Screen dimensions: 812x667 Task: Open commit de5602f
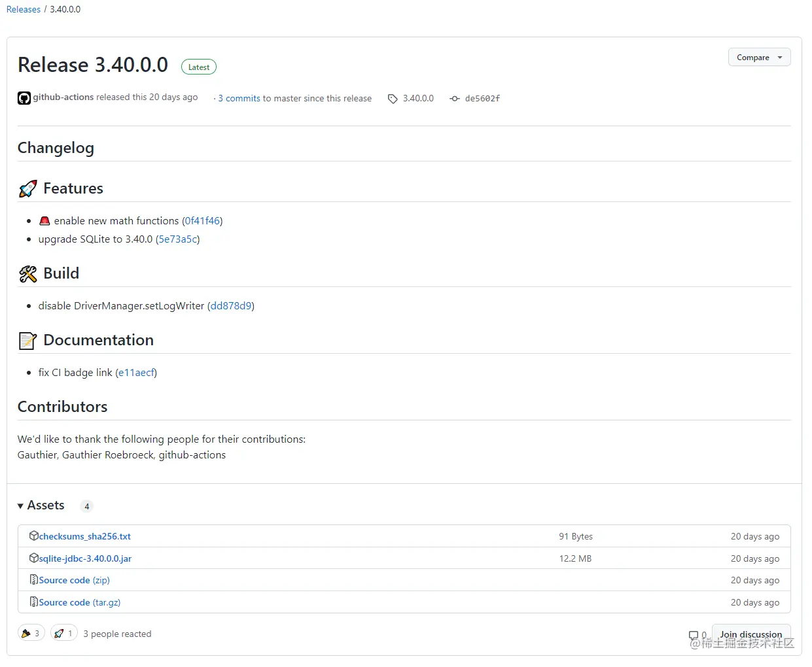click(x=482, y=98)
